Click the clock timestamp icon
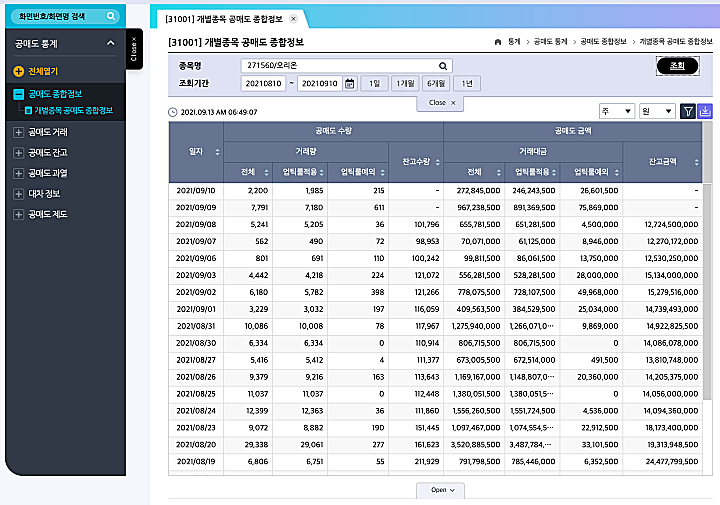Image resolution: width=720 pixels, height=505 pixels. [x=173, y=112]
